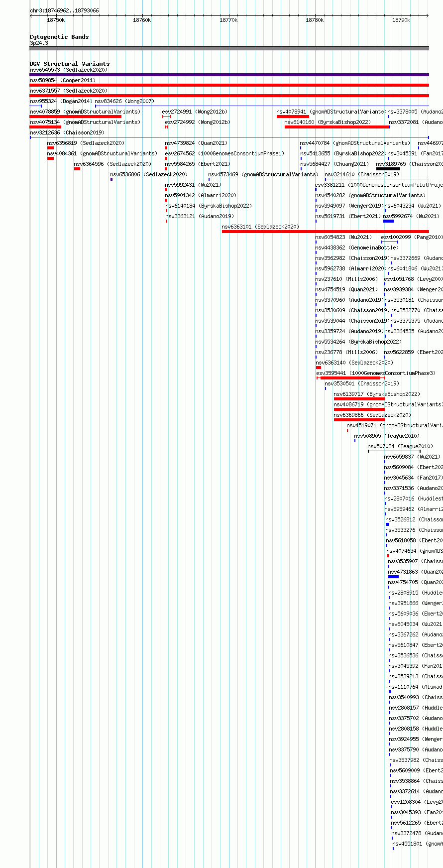The image size is (443, 868).
Task: Click nsv5534264 (ByrskaBishop2022) label
Action: point(358,342)
